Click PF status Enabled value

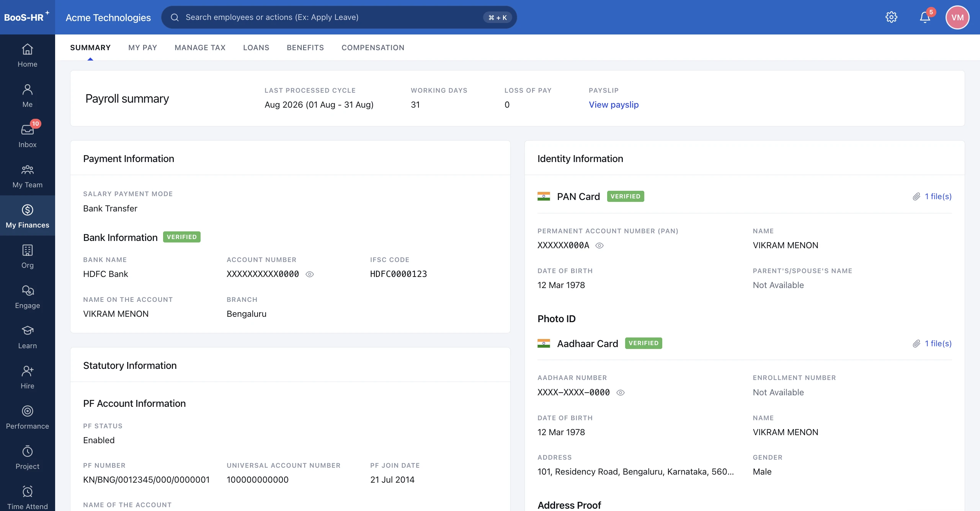coord(99,441)
